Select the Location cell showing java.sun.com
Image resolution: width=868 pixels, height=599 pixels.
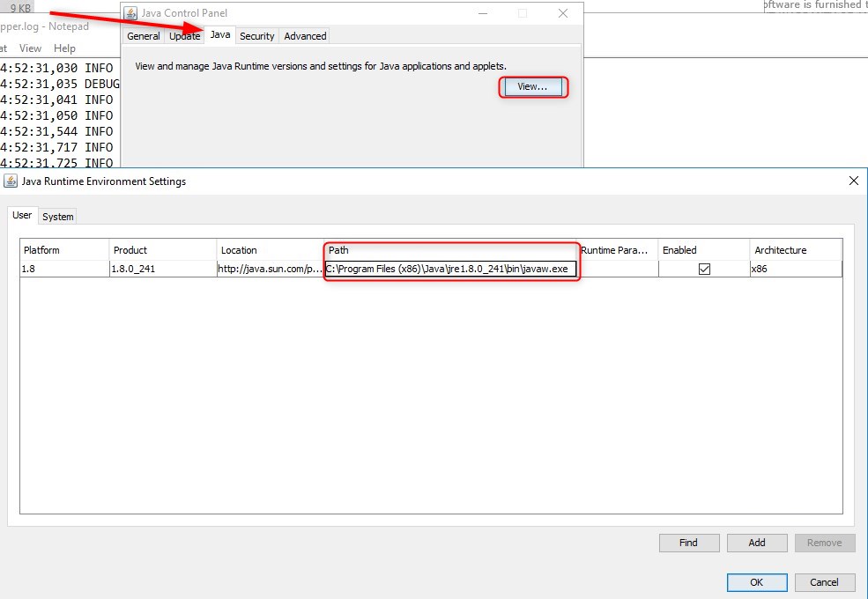pos(268,269)
